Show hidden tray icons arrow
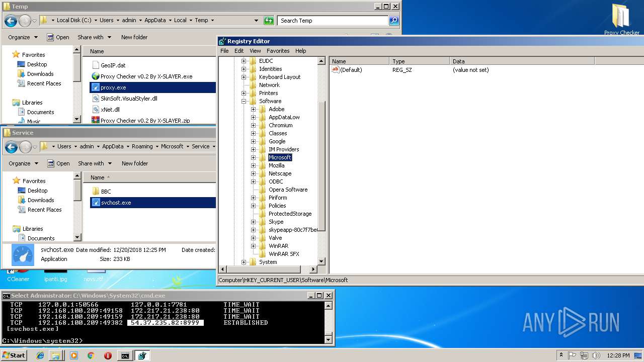Image resolution: width=644 pixels, height=362 pixels. pos(561,355)
